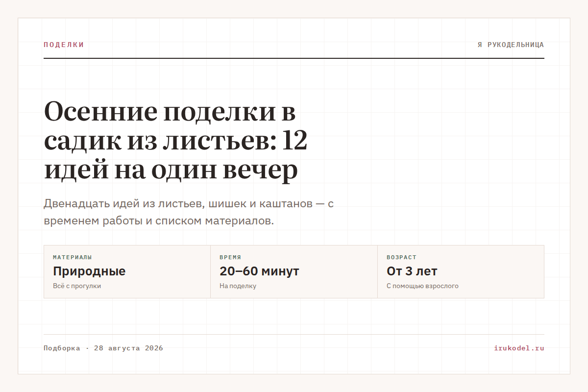The height and width of the screenshot is (392, 588).
Task: Click the "На поделку" note
Action: point(238,286)
